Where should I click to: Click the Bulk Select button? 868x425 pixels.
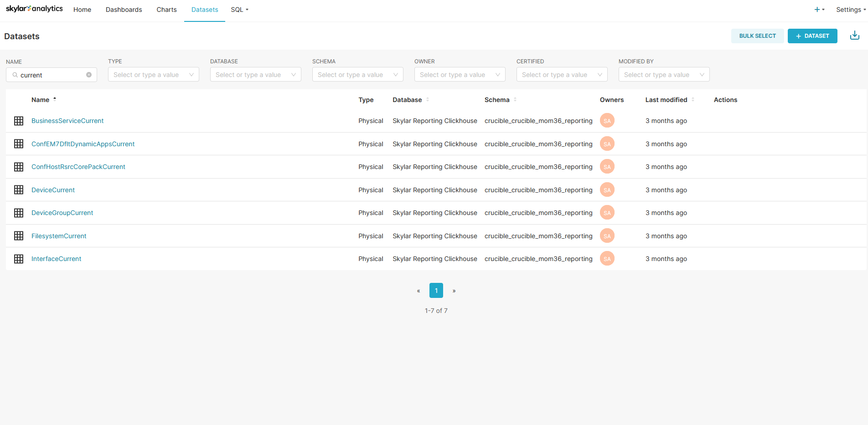(757, 36)
